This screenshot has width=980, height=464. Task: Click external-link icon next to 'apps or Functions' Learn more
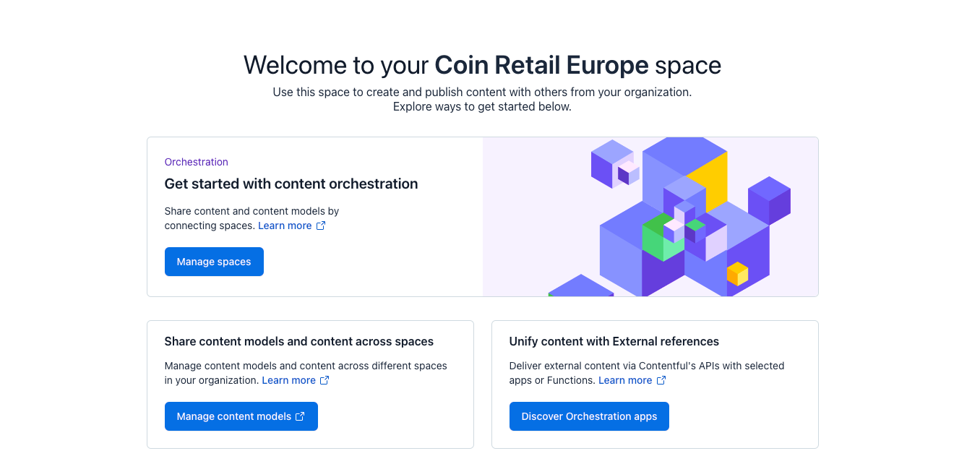pos(661,380)
